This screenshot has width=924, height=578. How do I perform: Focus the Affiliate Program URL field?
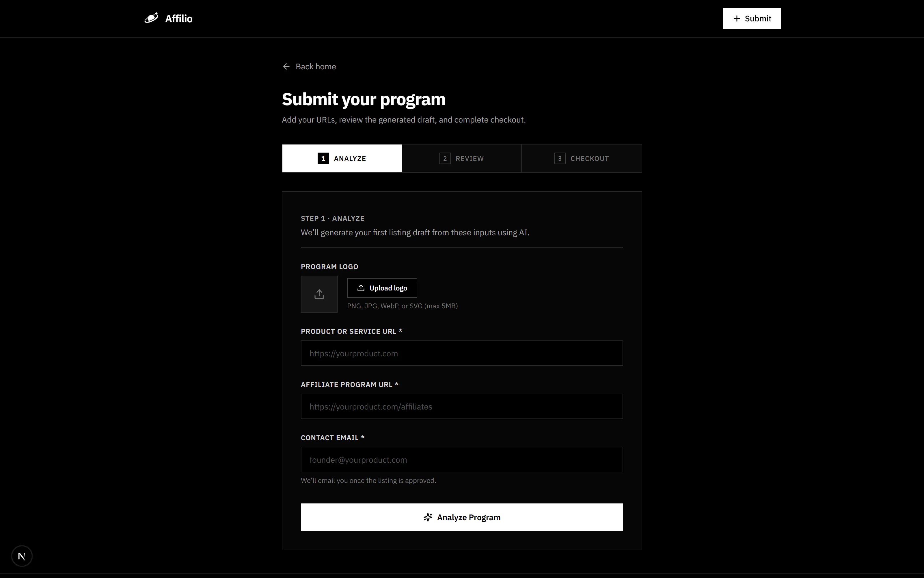point(462,406)
